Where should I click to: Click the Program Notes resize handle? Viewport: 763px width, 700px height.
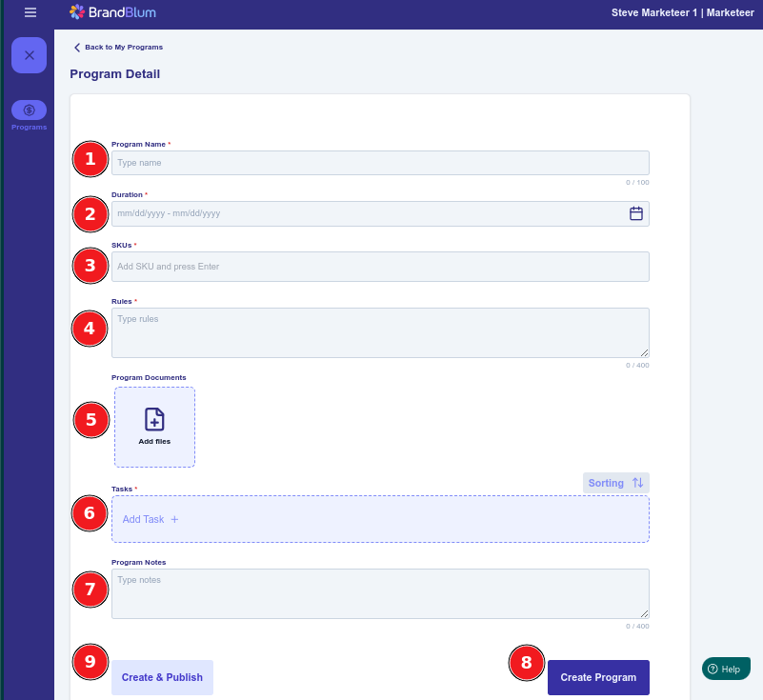(x=644, y=614)
